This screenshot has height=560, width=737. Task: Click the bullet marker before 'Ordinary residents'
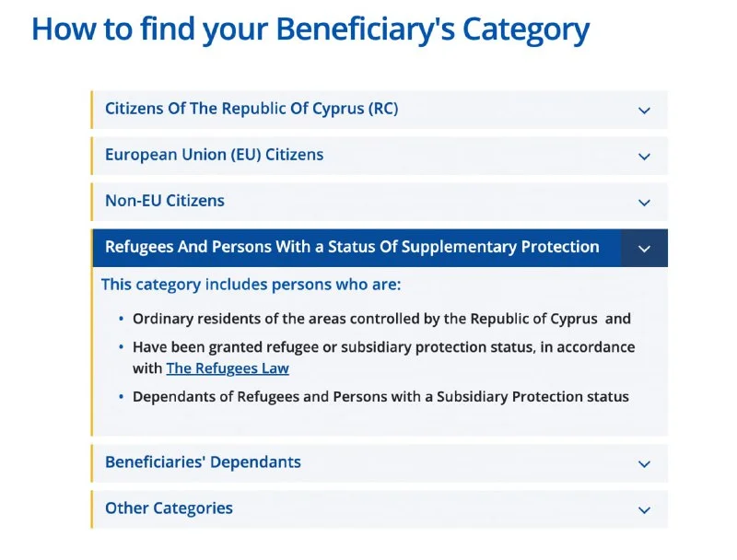pyautogui.click(x=122, y=320)
